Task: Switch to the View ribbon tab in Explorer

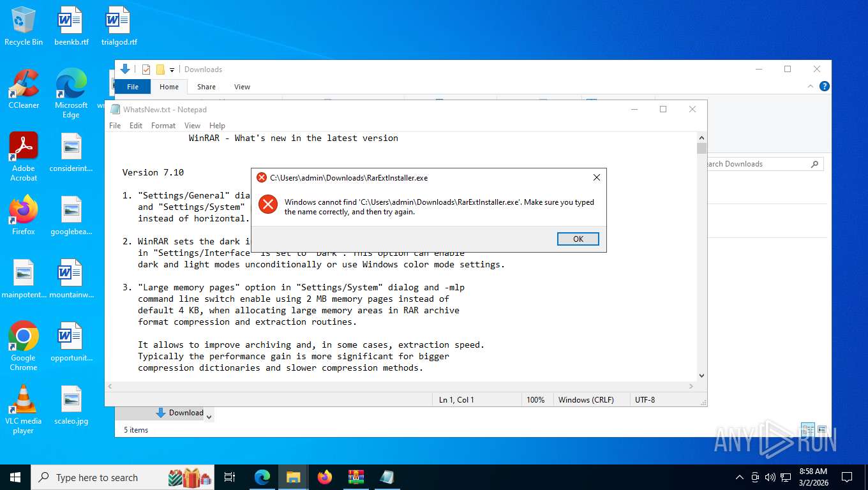Action: coord(242,87)
